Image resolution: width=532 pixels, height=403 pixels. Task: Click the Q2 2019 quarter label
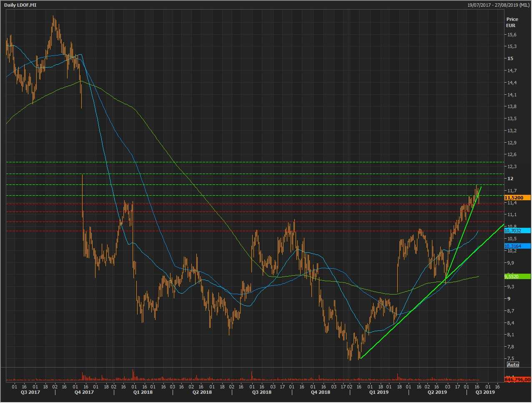coord(437,392)
